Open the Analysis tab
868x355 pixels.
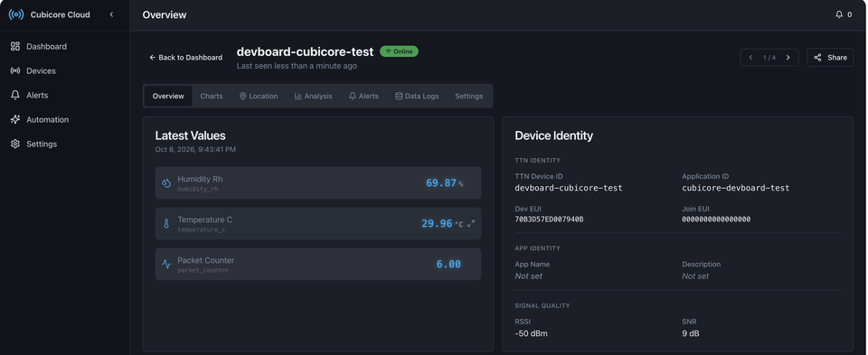tap(314, 97)
